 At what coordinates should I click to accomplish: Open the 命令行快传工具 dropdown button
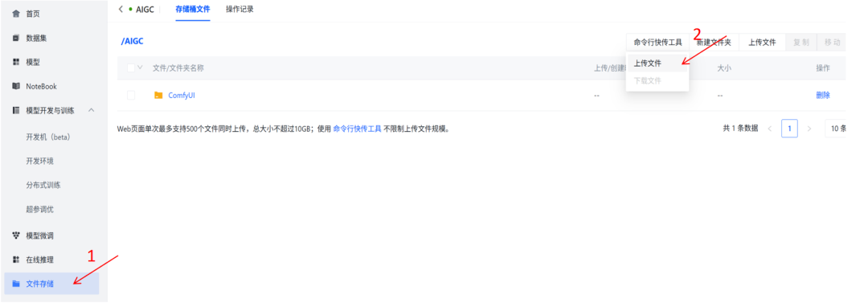click(657, 42)
